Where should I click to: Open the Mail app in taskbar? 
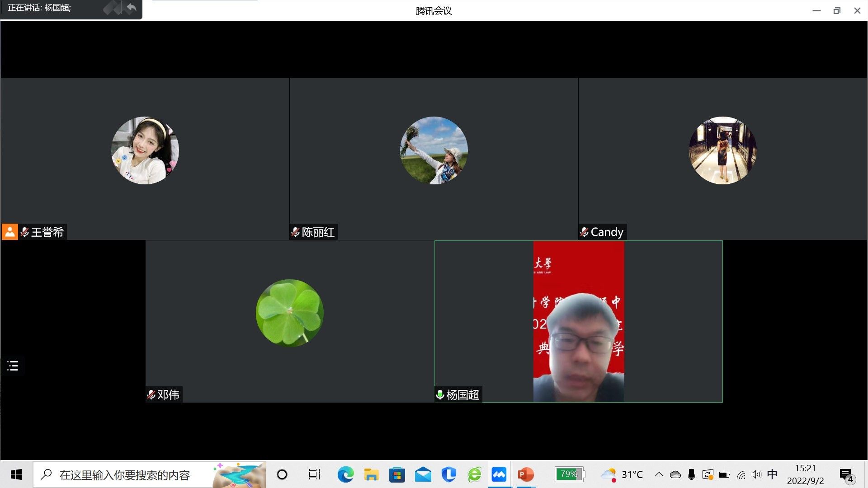(423, 474)
